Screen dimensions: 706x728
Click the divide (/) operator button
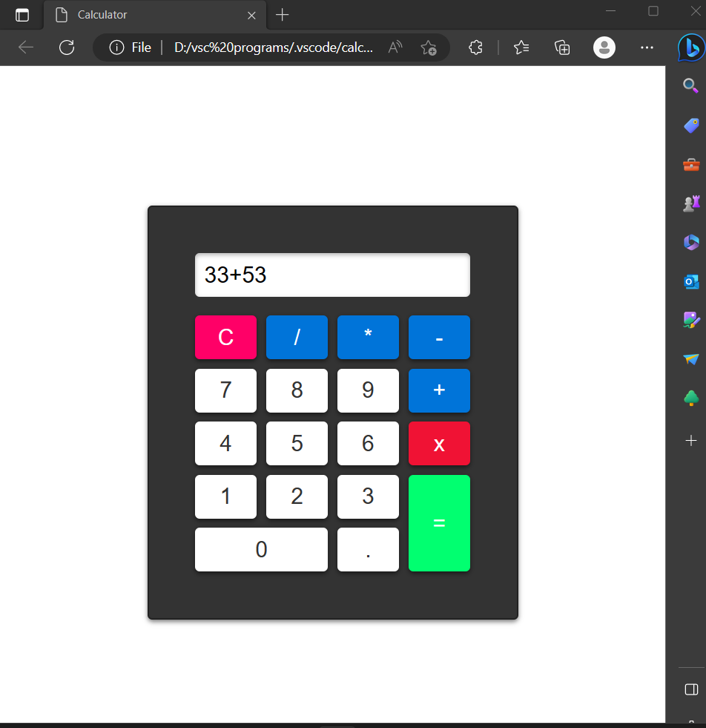coord(297,337)
